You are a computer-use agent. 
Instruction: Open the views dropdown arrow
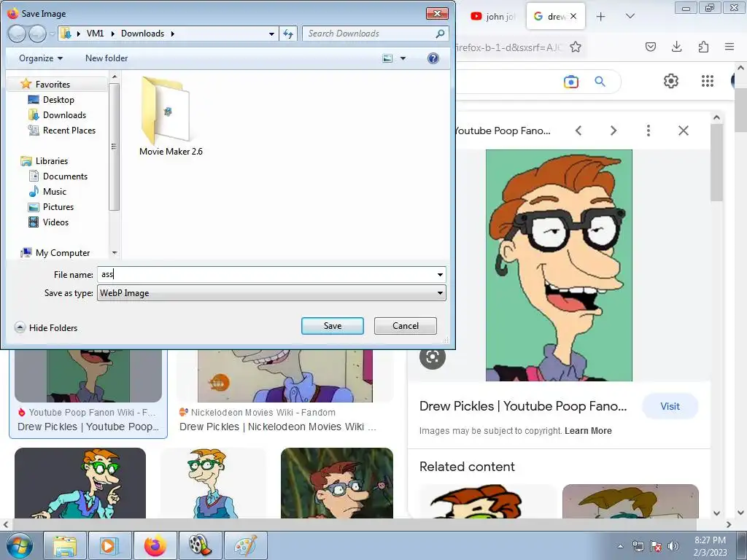(403, 58)
